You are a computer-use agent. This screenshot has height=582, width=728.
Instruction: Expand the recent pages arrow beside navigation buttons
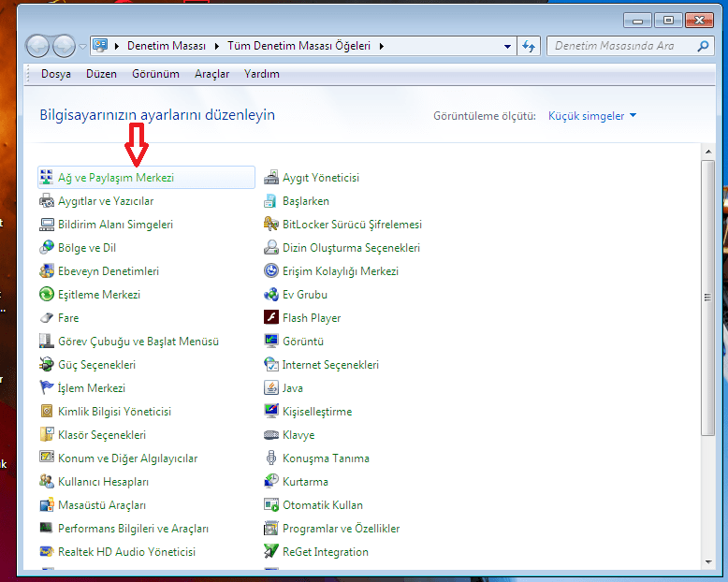pos(83,46)
